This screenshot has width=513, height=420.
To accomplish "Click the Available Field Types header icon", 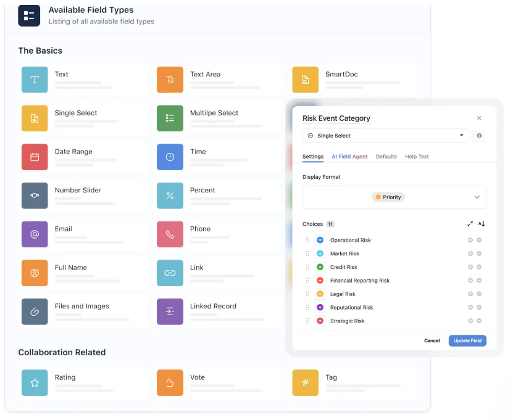I will (x=29, y=15).
